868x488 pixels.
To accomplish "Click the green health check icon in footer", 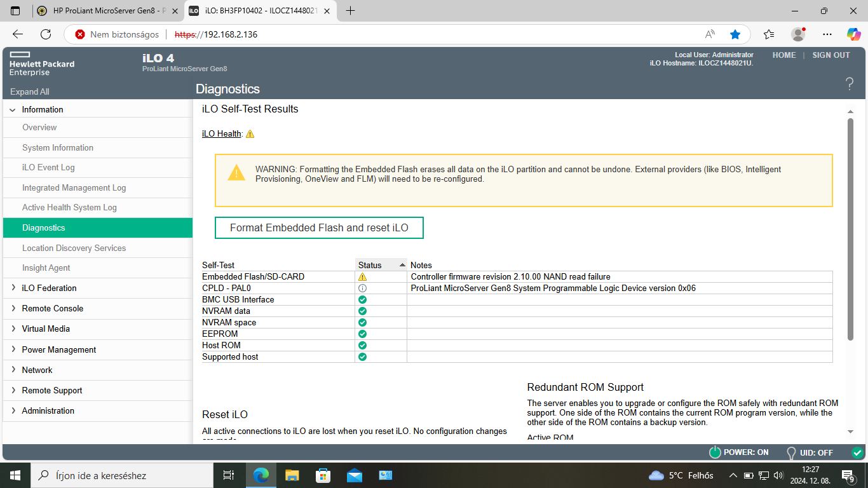I will (857, 452).
